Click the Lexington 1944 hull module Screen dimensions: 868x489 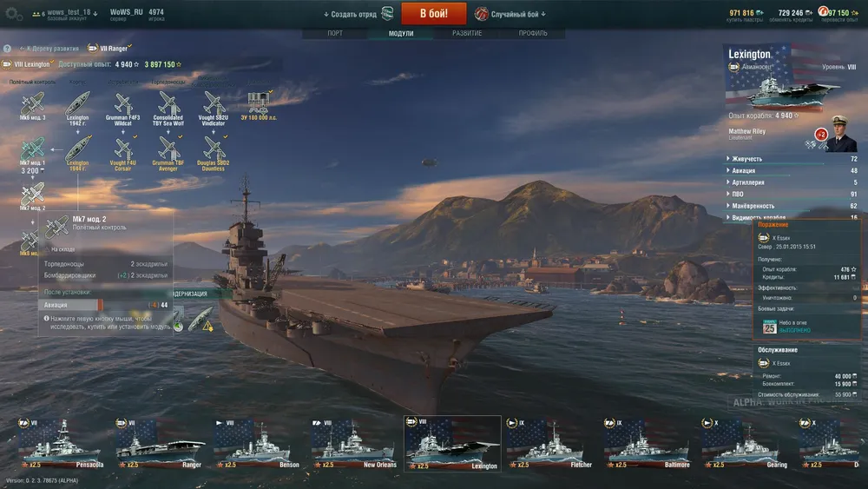[x=77, y=154]
